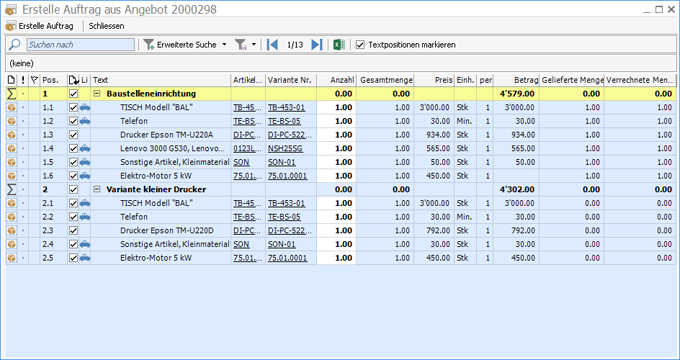Click the sum icon of position 2

click(x=12, y=190)
